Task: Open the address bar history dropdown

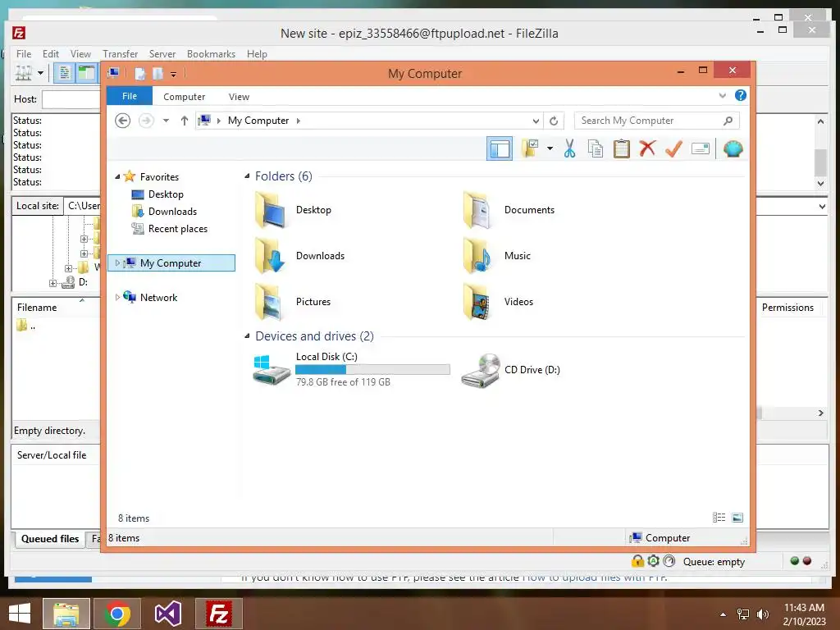Action: (x=536, y=121)
